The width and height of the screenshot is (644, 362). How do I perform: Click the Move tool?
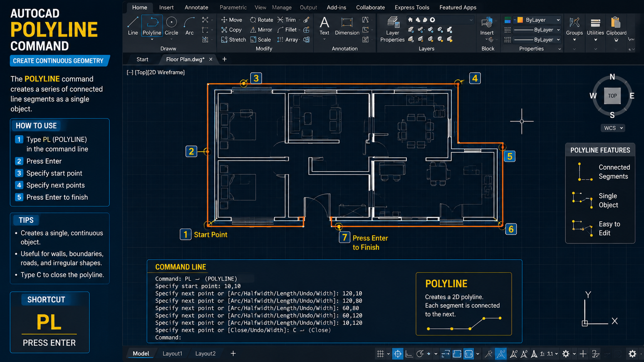point(231,20)
